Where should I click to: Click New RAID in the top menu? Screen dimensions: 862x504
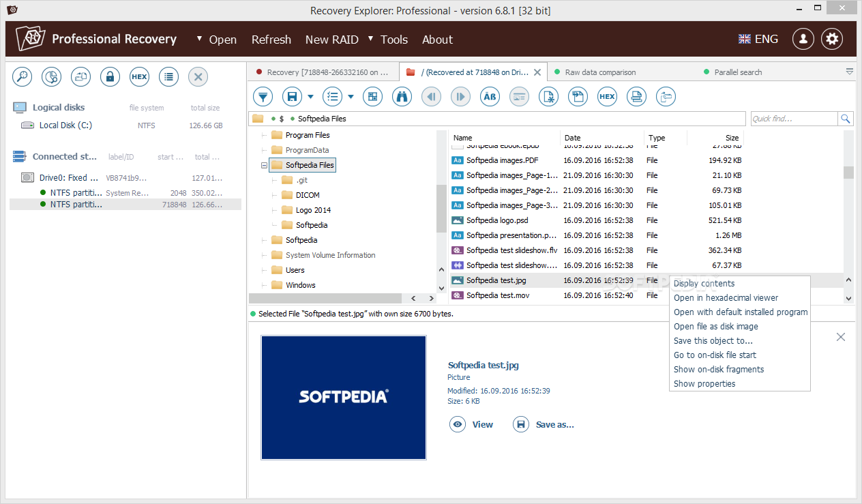coord(331,40)
